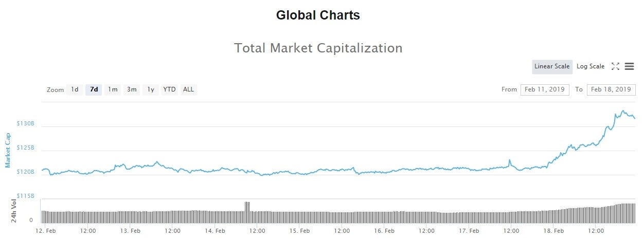The width and height of the screenshot is (644, 240).
Task: Click the 24h Vol axis label
Action: pos(14,211)
